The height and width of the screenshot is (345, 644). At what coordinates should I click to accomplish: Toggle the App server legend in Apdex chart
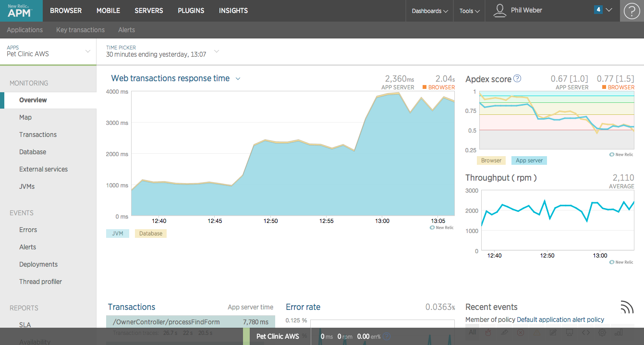(x=529, y=160)
